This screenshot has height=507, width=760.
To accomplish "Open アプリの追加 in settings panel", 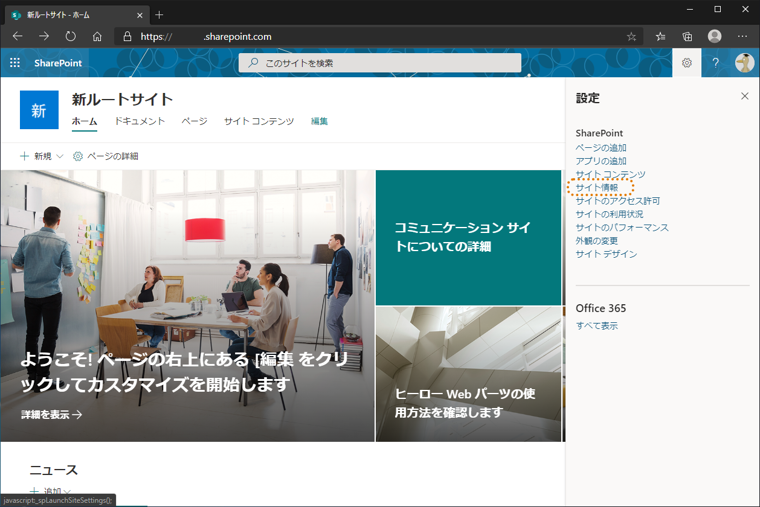I will click(x=601, y=161).
